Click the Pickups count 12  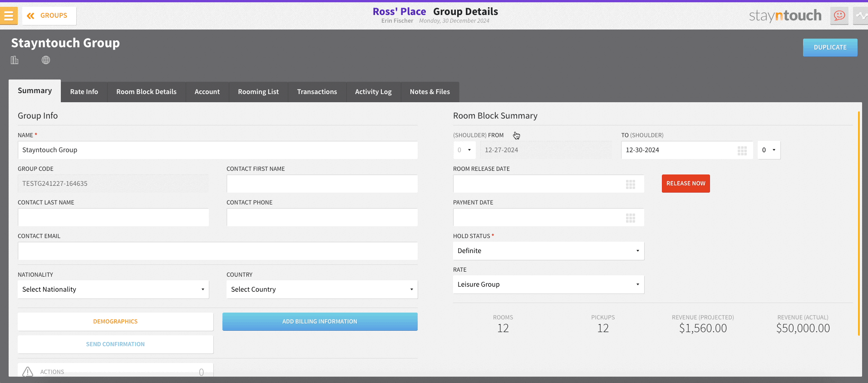[x=603, y=328]
